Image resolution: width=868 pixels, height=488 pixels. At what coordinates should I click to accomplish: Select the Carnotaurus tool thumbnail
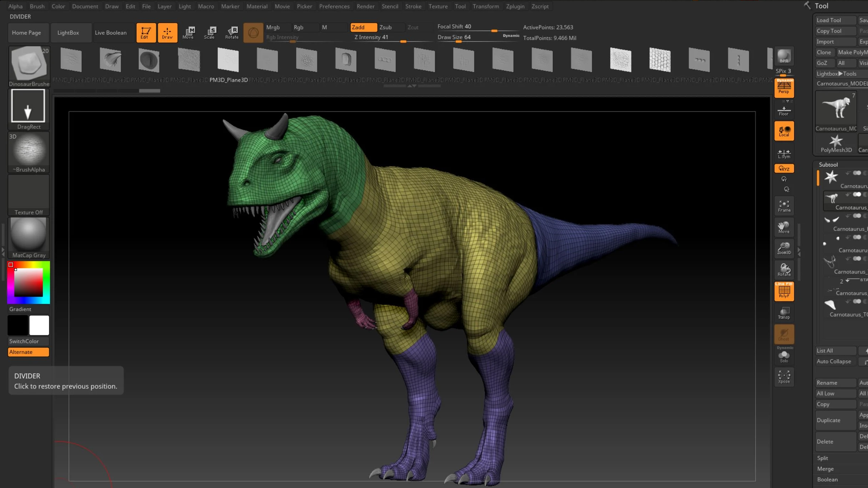pyautogui.click(x=836, y=111)
